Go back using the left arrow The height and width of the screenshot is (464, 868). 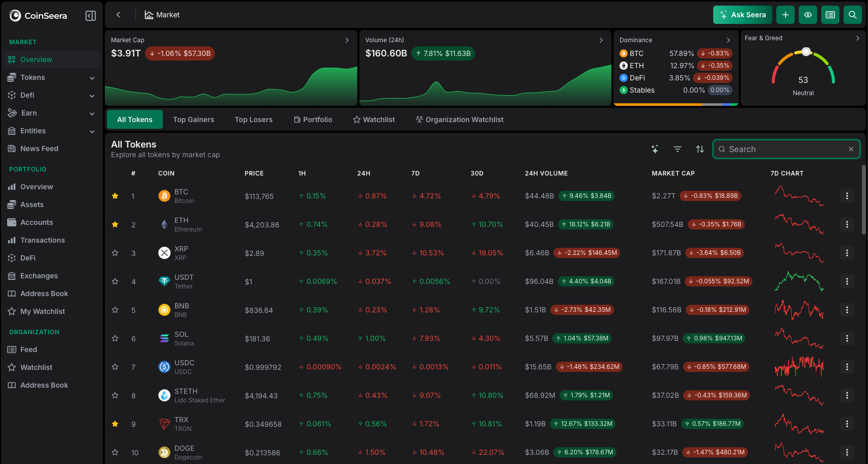[118, 15]
